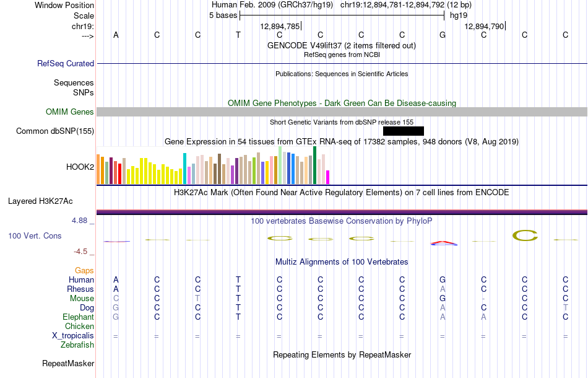The image size is (588, 378).
Task: Click the '5 bases' scale bar label
Action: [223, 15]
